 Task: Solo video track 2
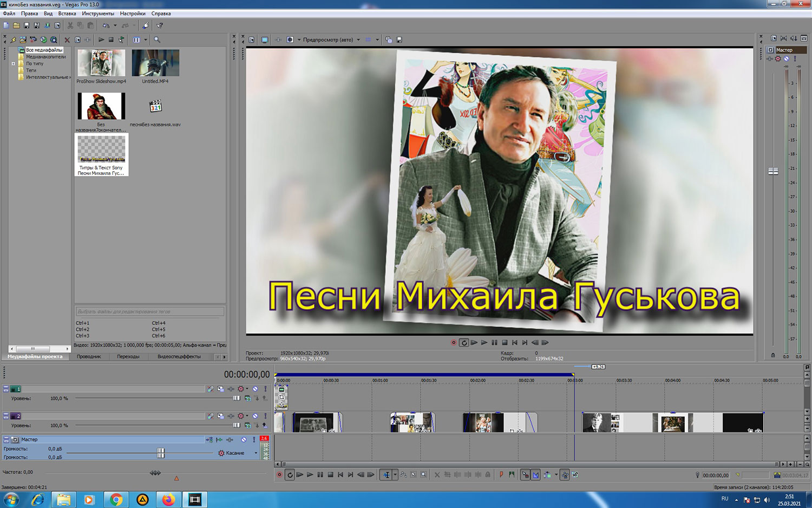[x=265, y=416]
